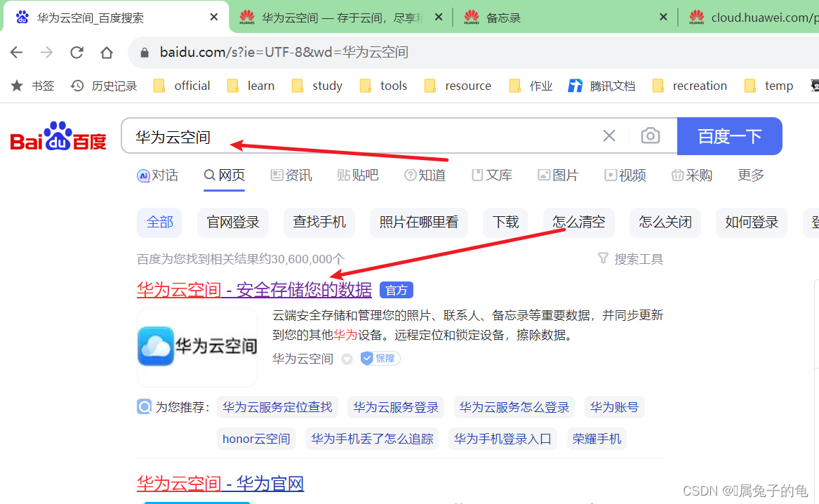
Task: Select the 照片在哪里看 filter chip
Action: click(x=418, y=223)
